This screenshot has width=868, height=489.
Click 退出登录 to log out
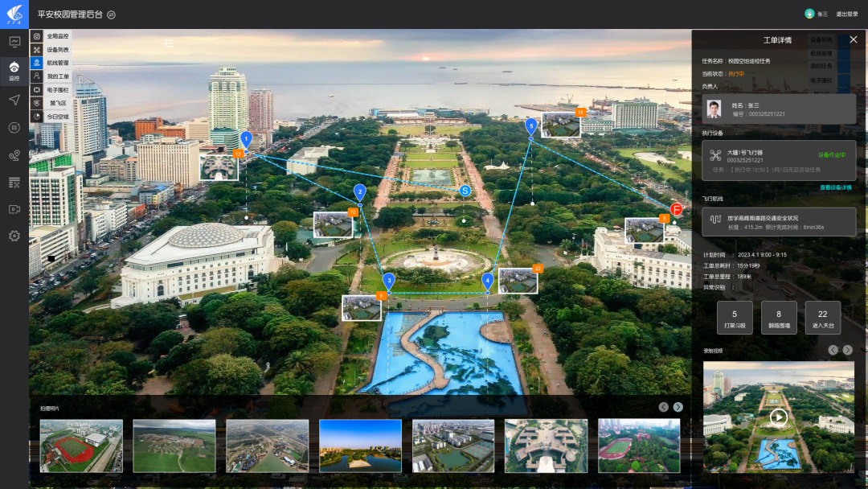(846, 14)
